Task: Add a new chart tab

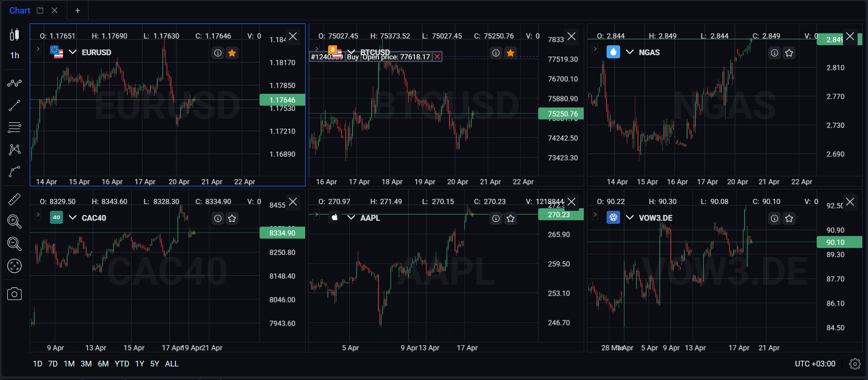Action: (x=78, y=10)
